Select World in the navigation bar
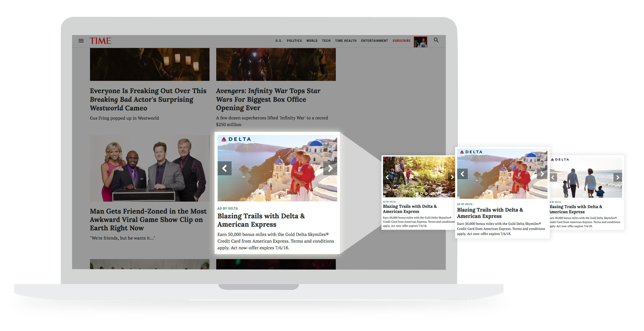 312,41
